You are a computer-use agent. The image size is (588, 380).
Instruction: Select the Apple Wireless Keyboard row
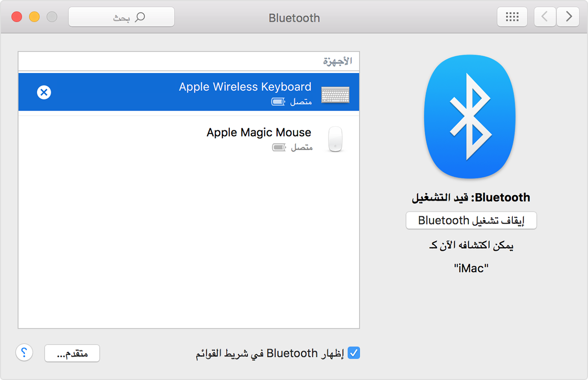click(x=189, y=92)
